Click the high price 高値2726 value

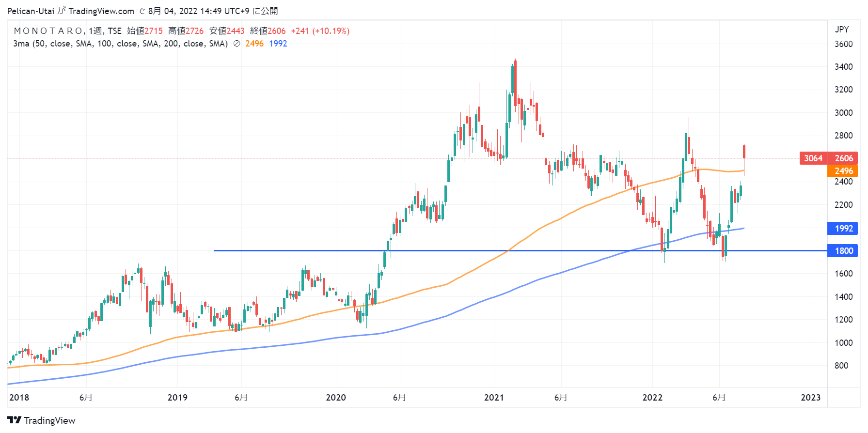186,31
